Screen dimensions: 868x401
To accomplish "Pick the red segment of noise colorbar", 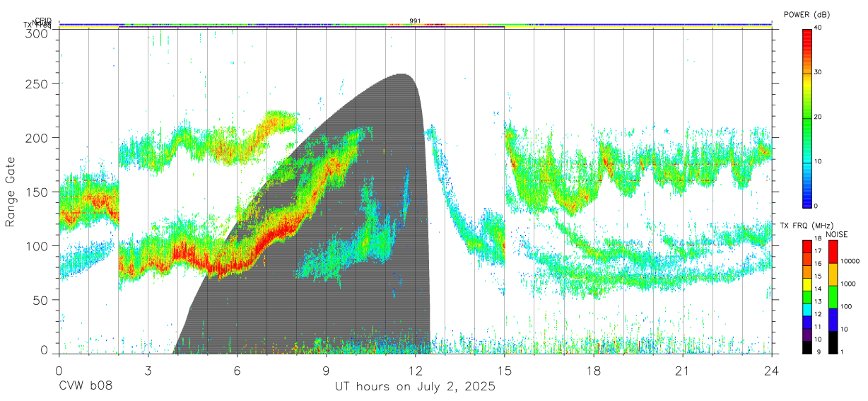I will point(833,251).
